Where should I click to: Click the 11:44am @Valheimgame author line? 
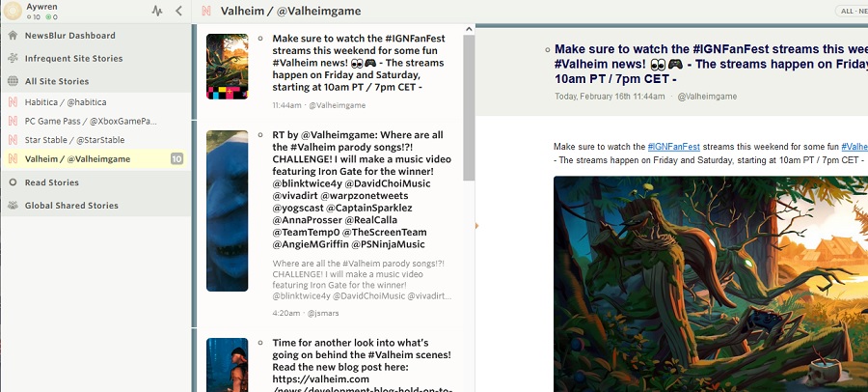pos(319,105)
